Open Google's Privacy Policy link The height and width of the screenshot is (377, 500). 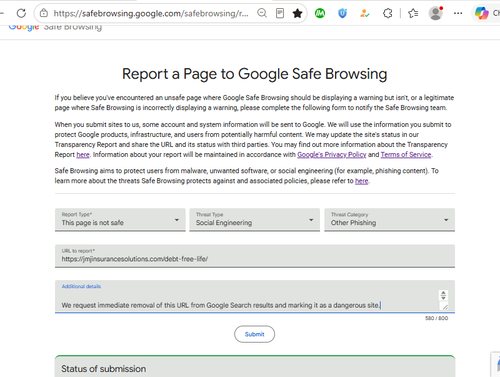coord(332,155)
